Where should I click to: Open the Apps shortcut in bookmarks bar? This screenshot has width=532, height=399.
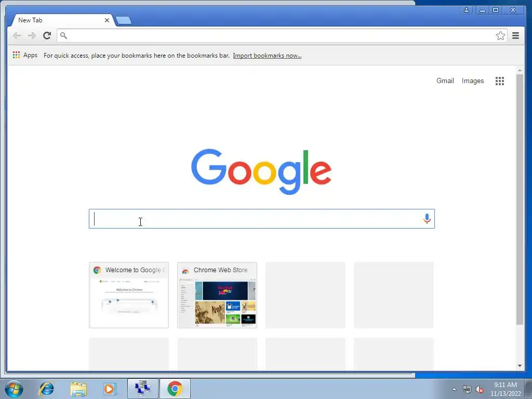coord(25,55)
